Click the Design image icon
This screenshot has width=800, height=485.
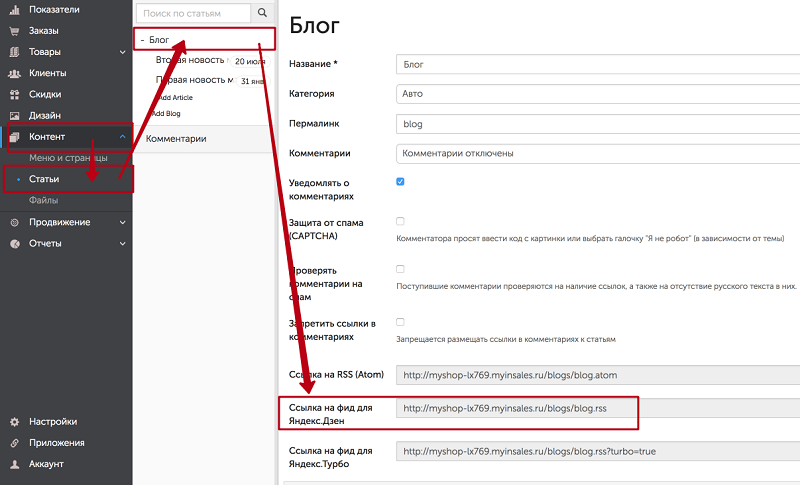[14, 116]
